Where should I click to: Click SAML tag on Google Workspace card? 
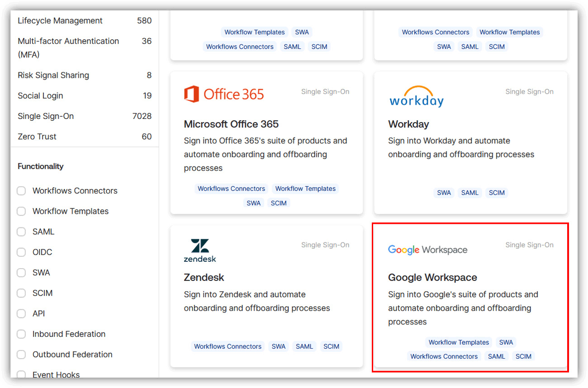coord(497,356)
